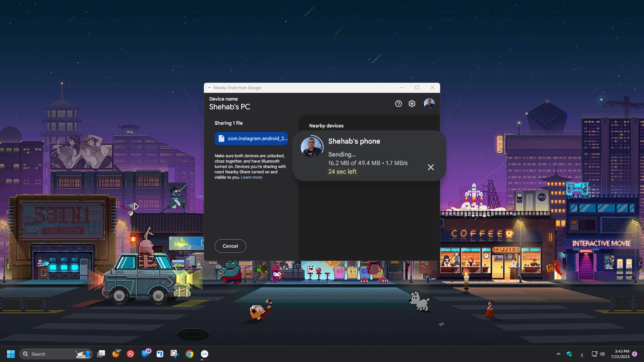Open Nearby Share settings with the gear icon
Viewport: 644px width, 362px height.
[x=412, y=104]
